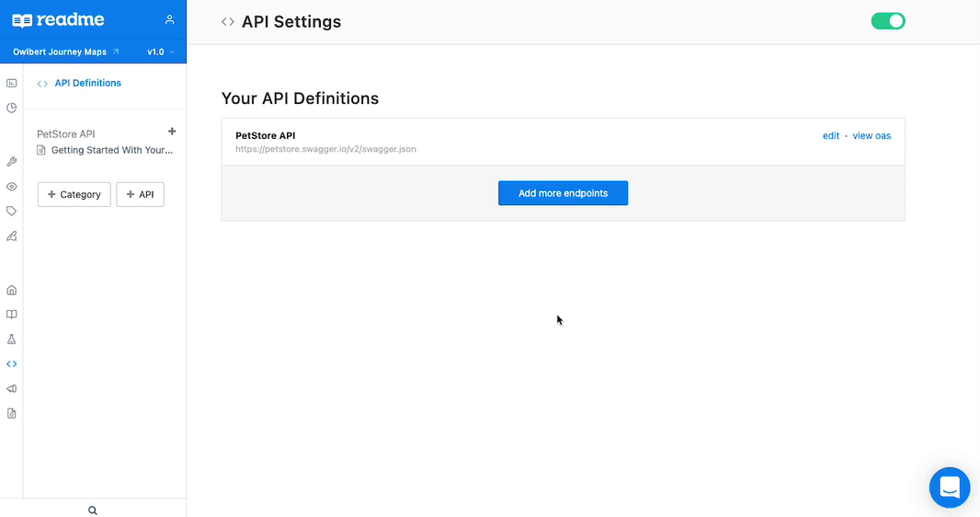Open the chat support bubble
Image resolution: width=980 pixels, height=517 pixels.
[950, 488]
